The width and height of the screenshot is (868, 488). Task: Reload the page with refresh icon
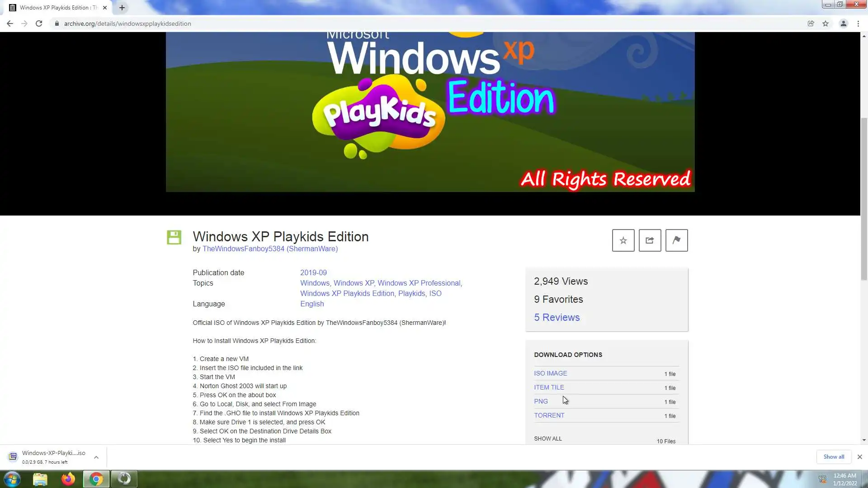(39, 23)
